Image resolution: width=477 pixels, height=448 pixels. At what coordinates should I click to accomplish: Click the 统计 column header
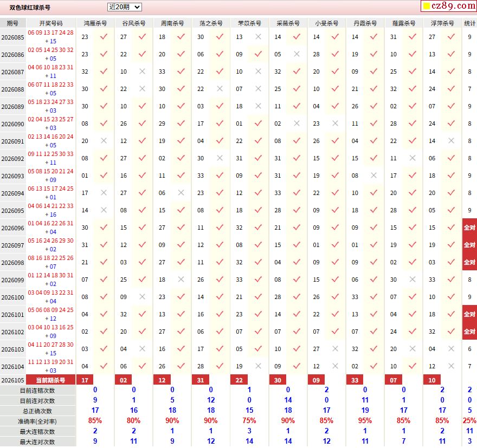coord(469,23)
